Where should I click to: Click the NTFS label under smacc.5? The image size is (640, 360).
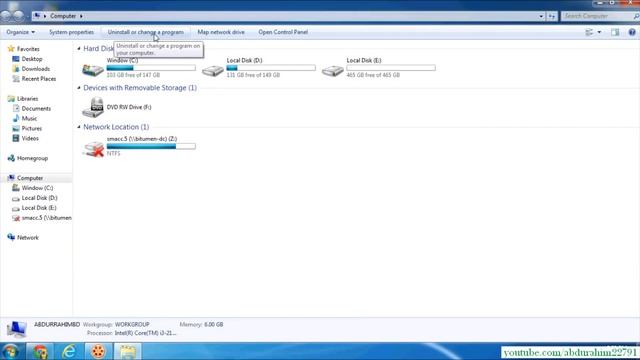click(x=113, y=153)
